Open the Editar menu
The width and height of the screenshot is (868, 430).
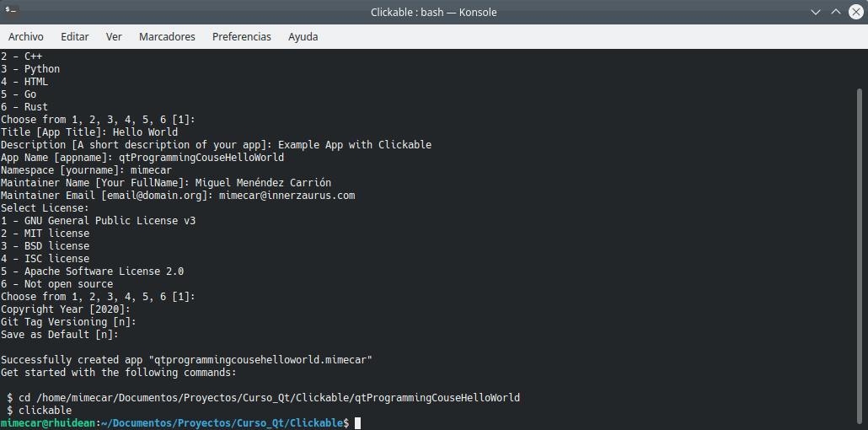[75, 37]
